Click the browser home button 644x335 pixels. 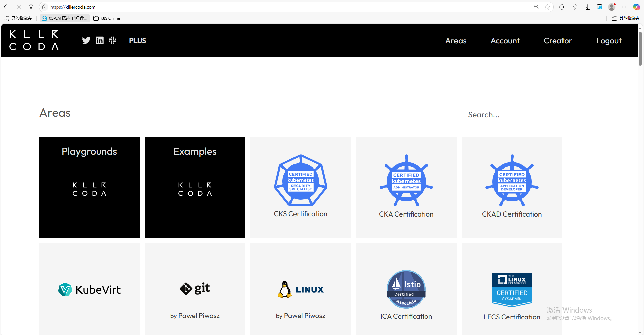31,7
